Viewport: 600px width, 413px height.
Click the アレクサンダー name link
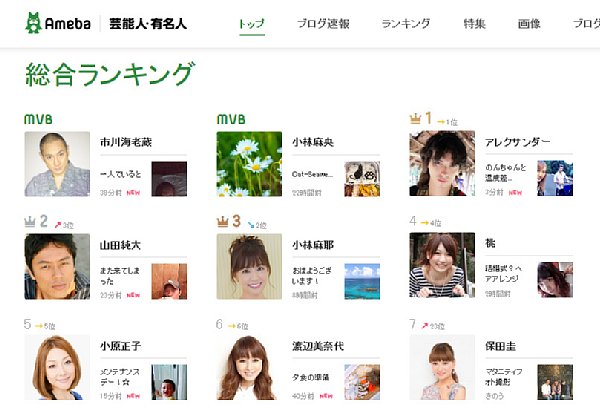point(517,142)
